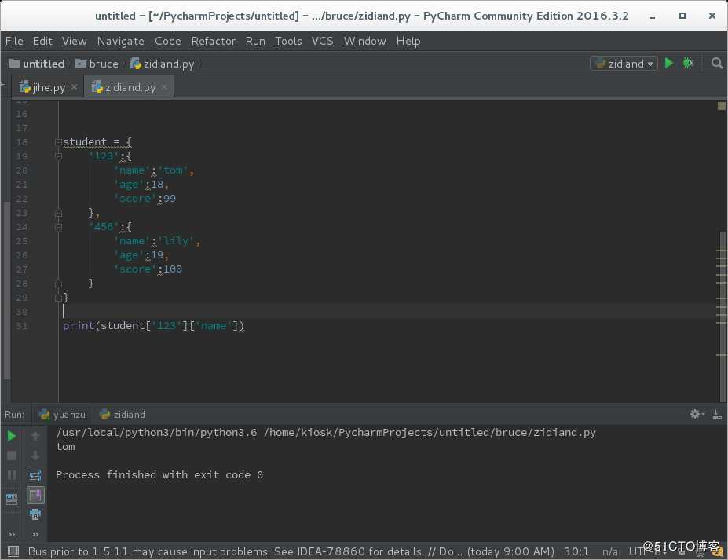Screen dimensions: 728x560
Task: Open the Run menu
Action: tap(255, 42)
